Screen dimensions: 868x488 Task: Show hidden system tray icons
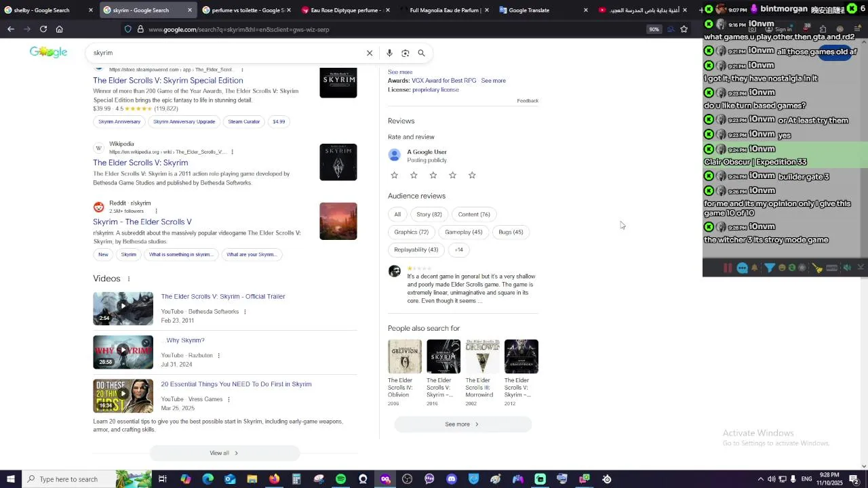(760, 479)
